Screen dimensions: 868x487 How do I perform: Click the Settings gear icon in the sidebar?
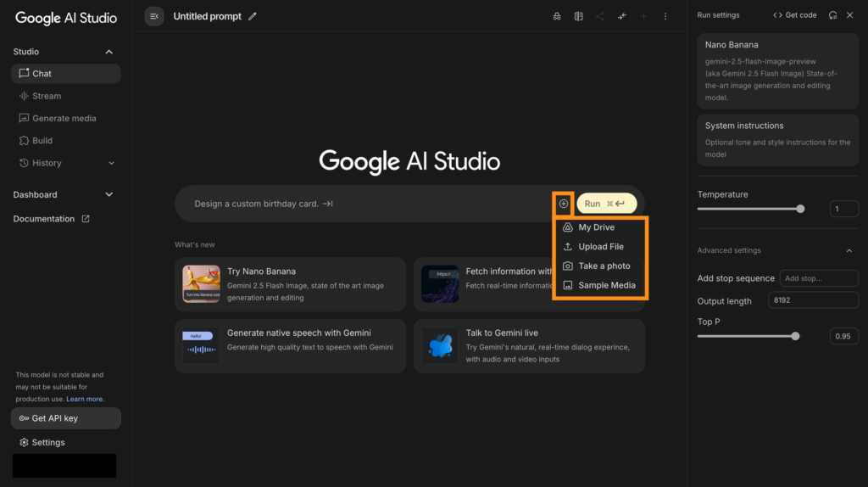(x=24, y=442)
